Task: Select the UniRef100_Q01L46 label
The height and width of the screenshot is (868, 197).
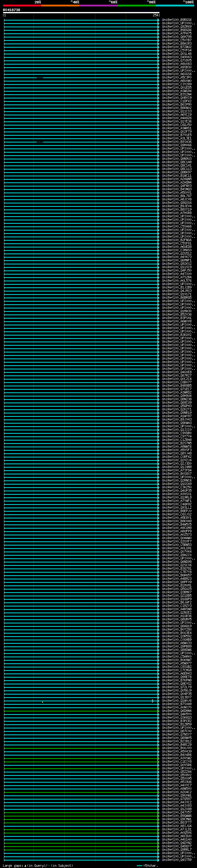Action: click(x=176, y=54)
